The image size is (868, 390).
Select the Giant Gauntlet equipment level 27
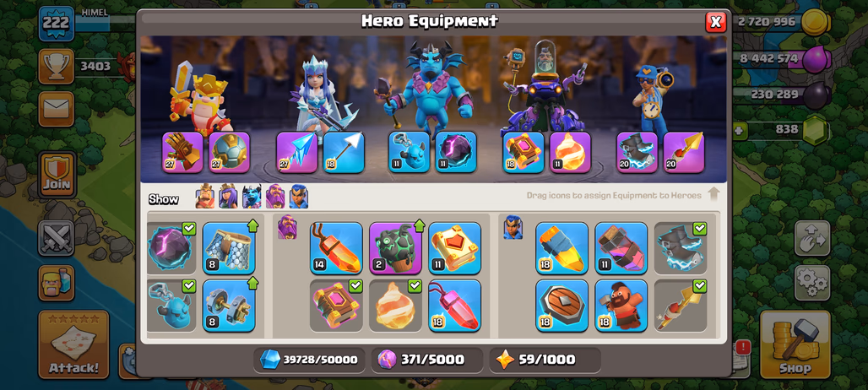pos(182,152)
